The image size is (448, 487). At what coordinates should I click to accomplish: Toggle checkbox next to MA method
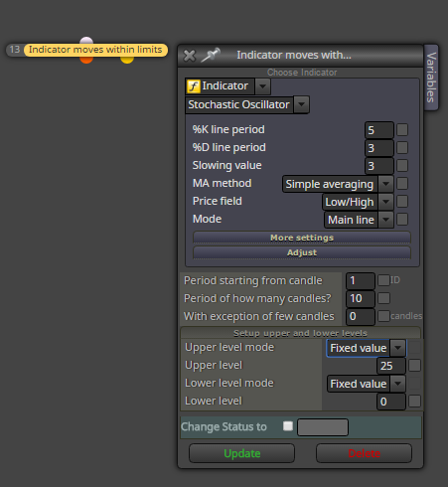[402, 183]
